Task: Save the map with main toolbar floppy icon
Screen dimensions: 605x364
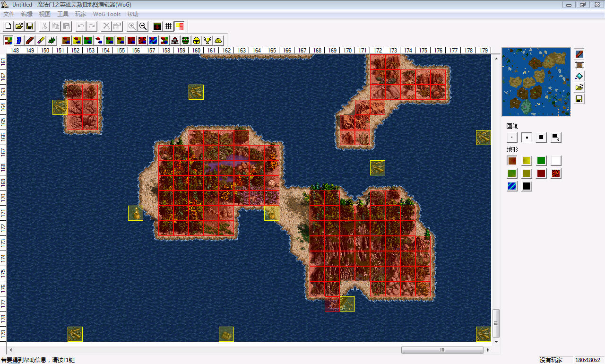Action: 30,26
